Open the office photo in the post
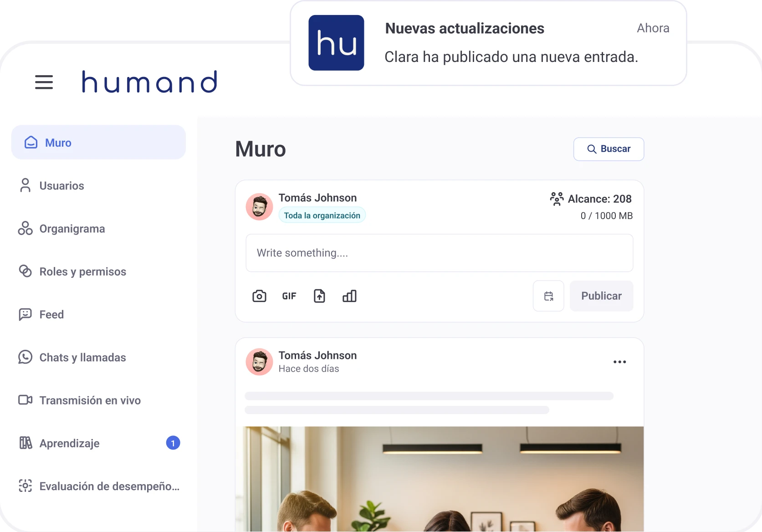Image resolution: width=762 pixels, height=532 pixels. click(x=440, y=479)
